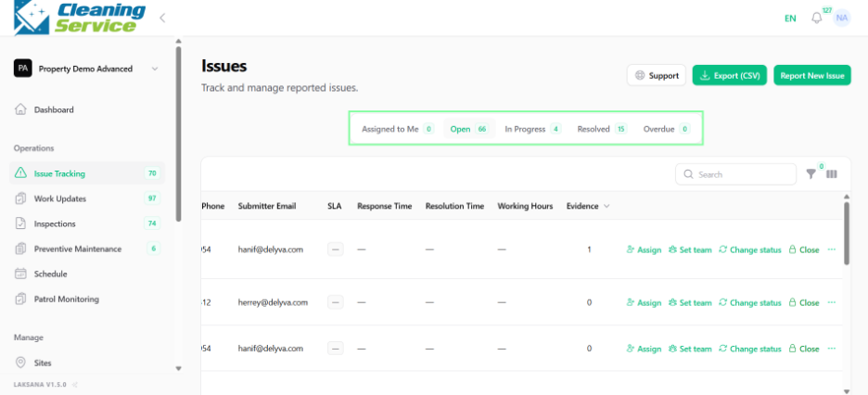This screenshot has height=395, width=868.
Task: Expand the Property Demo Advanced selector
Action: [x=86, y=69]
